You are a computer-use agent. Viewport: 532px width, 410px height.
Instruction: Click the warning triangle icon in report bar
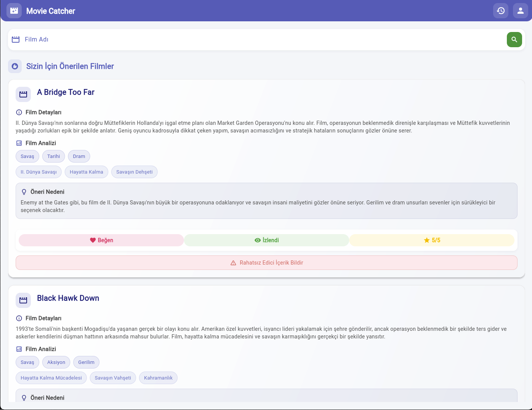point(233,263)
